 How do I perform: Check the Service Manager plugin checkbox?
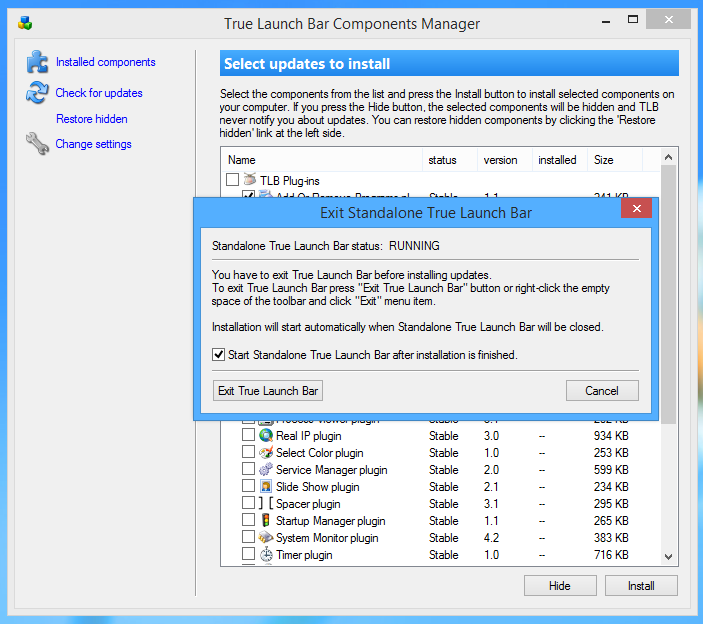(x=248, y=469)
